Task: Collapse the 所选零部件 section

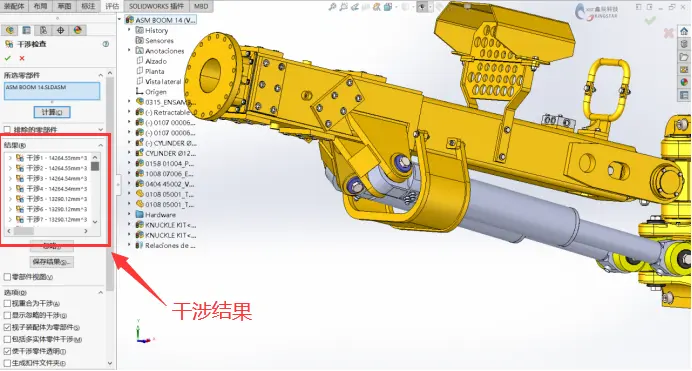Action: pyautogui.click(x=101, y=75)
